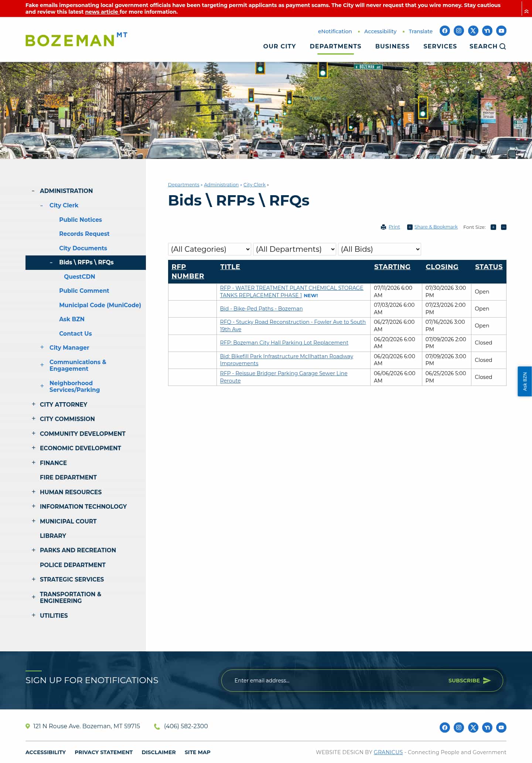The width and height of the screenshot is (532, 763).
Task: Open Fire Department sidebar item
Action: coord(68,477)
